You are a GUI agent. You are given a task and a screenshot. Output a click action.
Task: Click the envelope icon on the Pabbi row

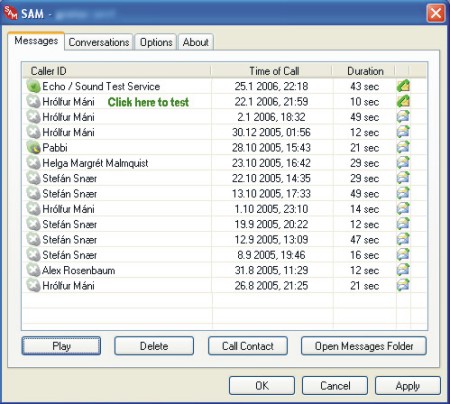[x=403, y=148]
